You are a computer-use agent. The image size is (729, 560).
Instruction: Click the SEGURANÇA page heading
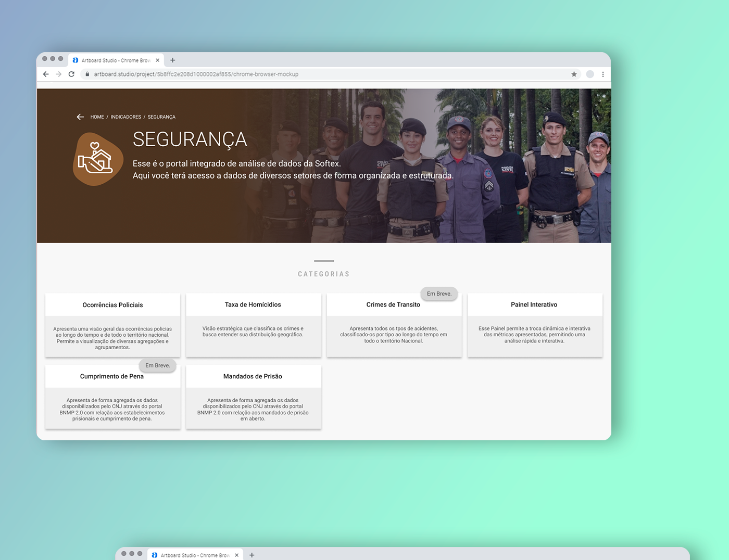190,139
